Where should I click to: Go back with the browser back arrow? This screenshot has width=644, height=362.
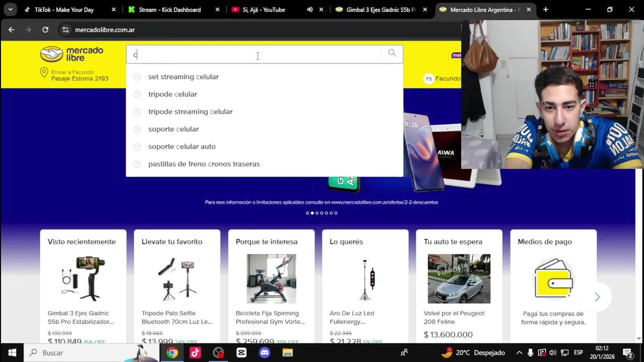click(11, 30)
